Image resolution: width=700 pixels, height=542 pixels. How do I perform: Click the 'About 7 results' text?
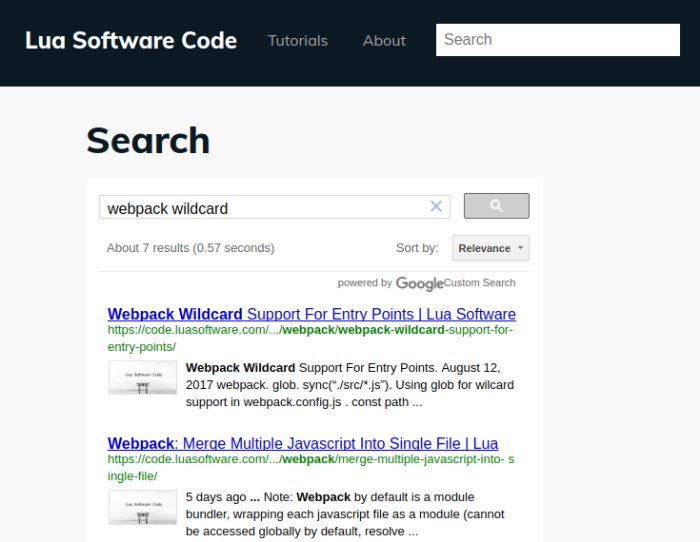coord(190,248)
